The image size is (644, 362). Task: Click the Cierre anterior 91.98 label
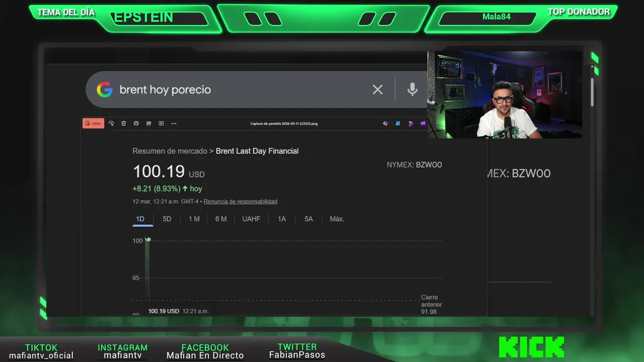tap(431, 305)
